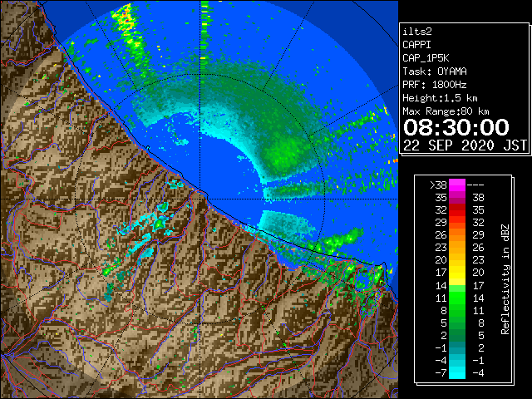Select the '22 SEP 2020 JST' date
532x399 pixels.
[465, 145]
